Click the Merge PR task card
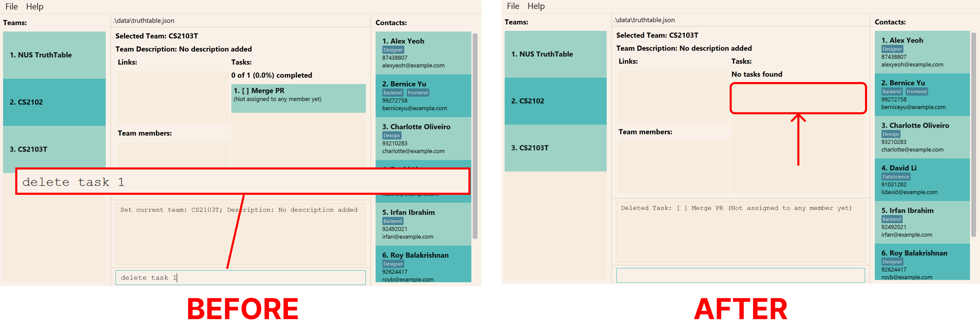 point(298,98)
